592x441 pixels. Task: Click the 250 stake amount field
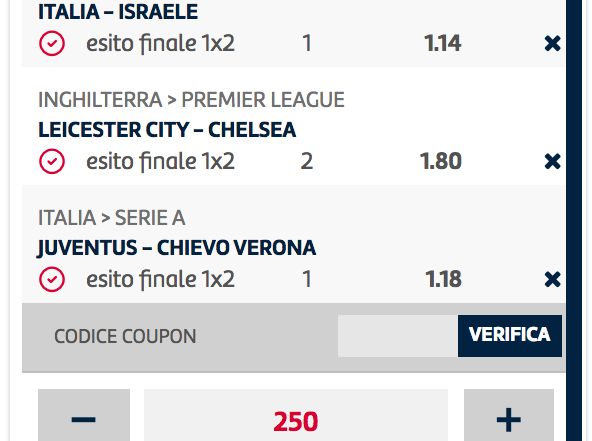[x=296, y=415]
